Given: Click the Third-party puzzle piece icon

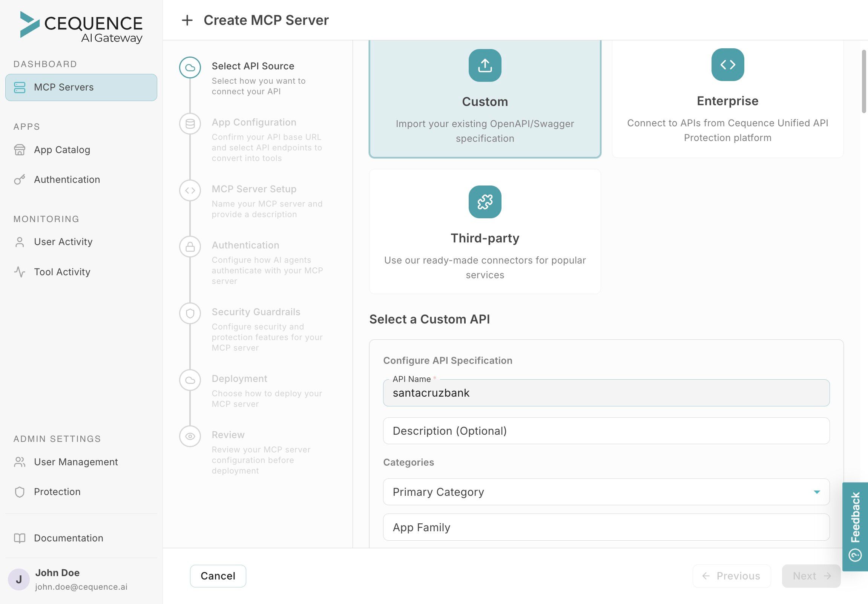Looking at the screenshot, I should click(485, 202).
